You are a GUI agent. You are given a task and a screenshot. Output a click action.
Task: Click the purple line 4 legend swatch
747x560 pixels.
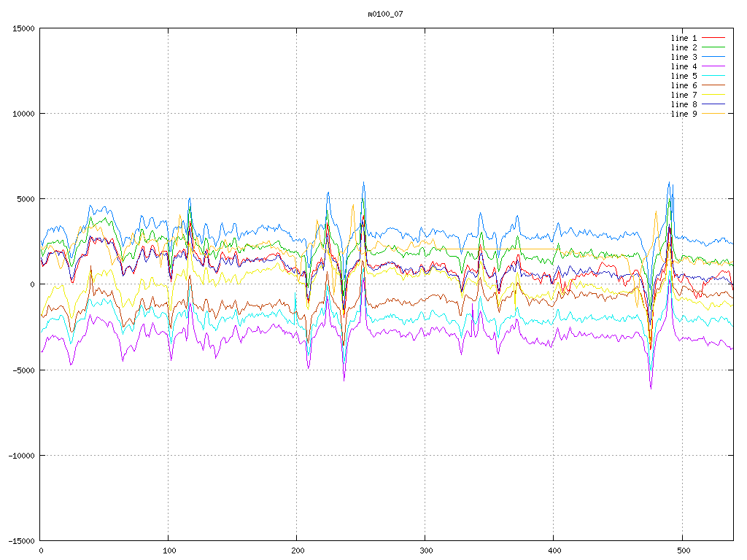(713, 66)
